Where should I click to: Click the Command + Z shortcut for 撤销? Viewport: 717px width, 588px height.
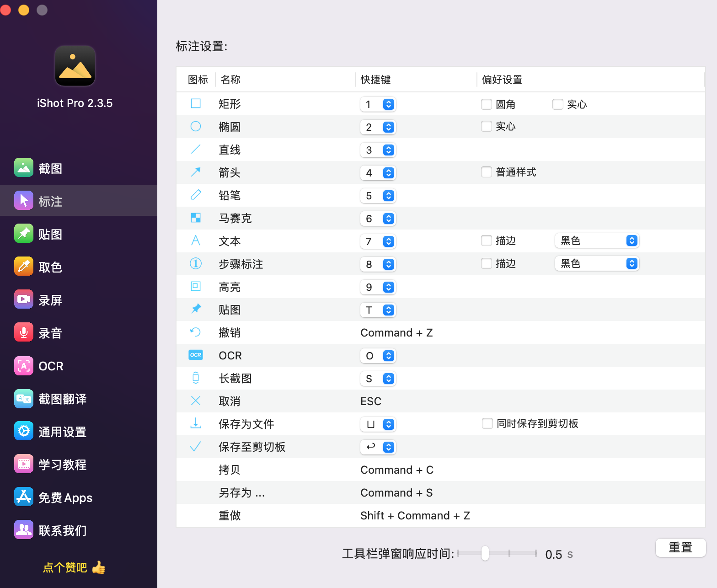[396, 333]
